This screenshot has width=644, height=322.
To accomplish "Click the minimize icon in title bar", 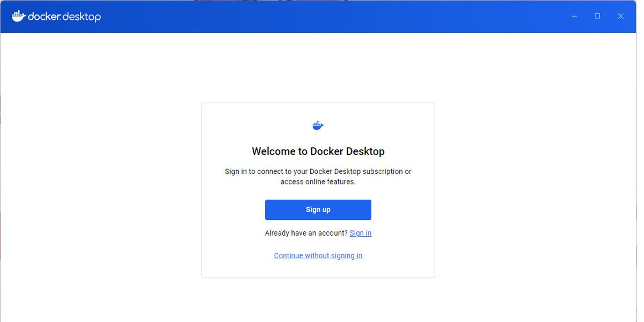I will coord(574,16).
